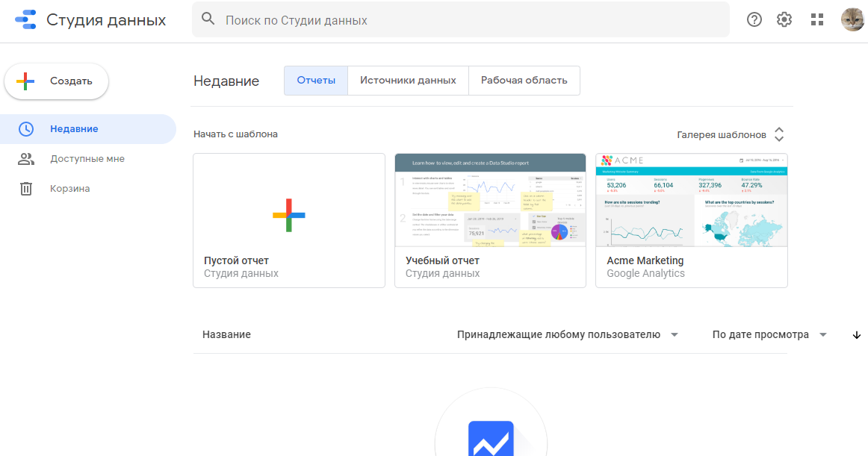Open the Учебный отчет template thumbnail
Viewport: 868px width, 456px height.
point(491,200)
